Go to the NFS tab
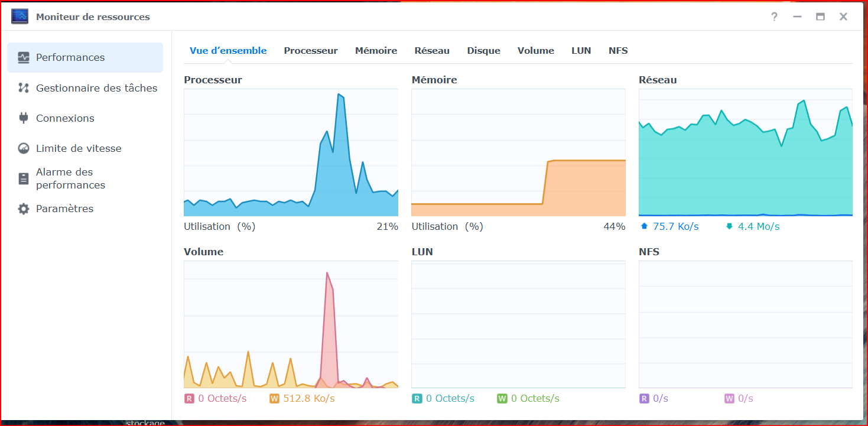 click(x=618, y=51)
